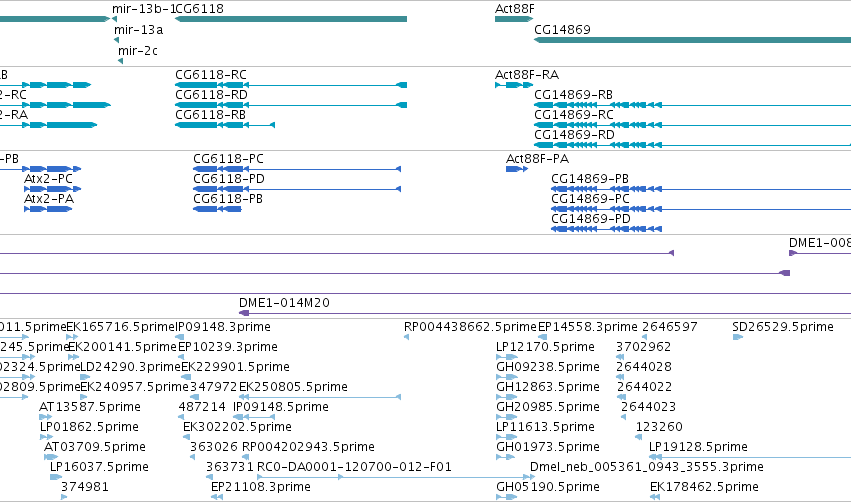Click the RP004438662.5prime EST label
This screenshot has height=502, width=851.
tap(470, 327)
